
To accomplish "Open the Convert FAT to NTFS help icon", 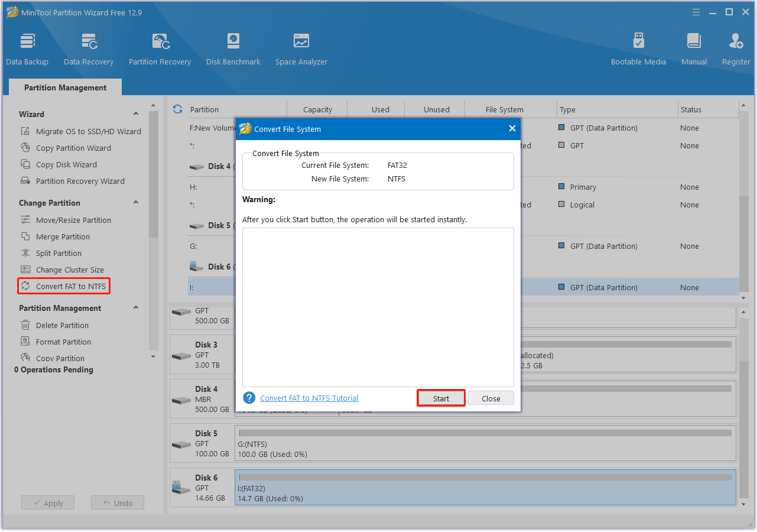I will click(249, 398).
